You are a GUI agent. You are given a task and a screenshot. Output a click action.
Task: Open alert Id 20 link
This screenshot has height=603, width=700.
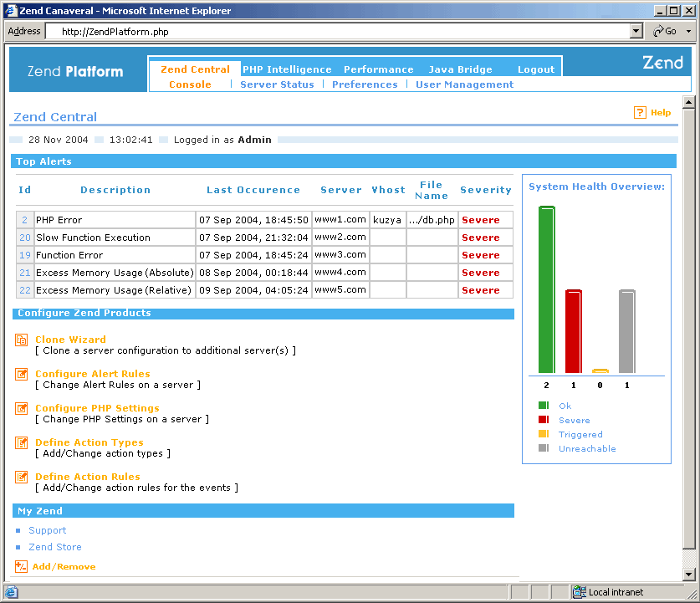click(25, 238)
